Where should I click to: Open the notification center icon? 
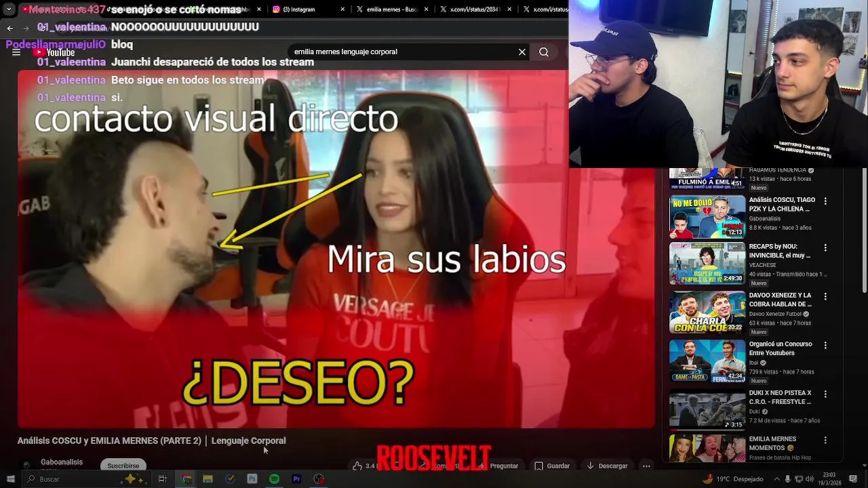(853, 479)
